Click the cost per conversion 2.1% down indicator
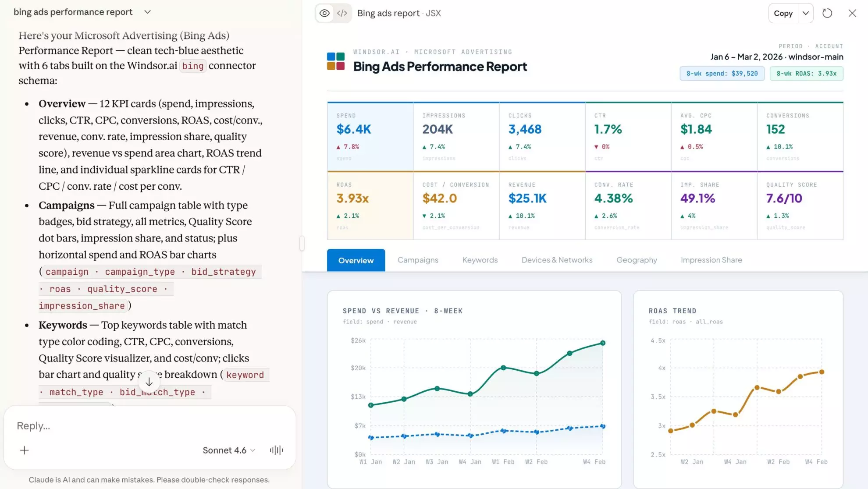 click(x=434, y=216)
